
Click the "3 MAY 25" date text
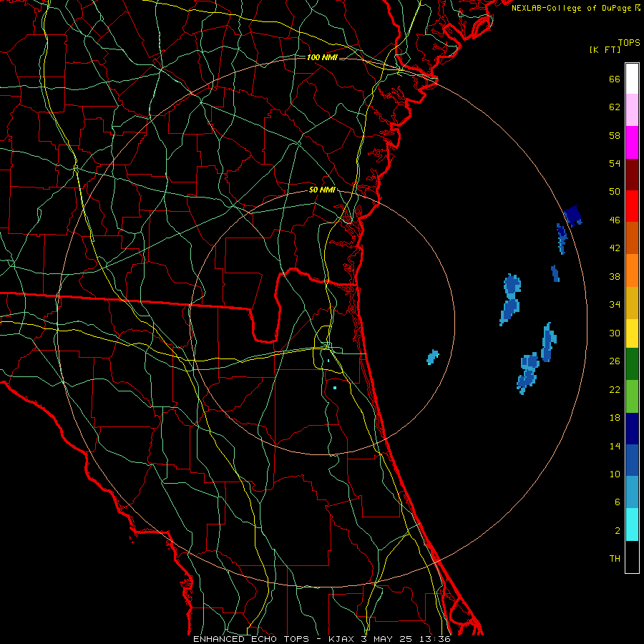pyautogui.click(x=386, y=639)
